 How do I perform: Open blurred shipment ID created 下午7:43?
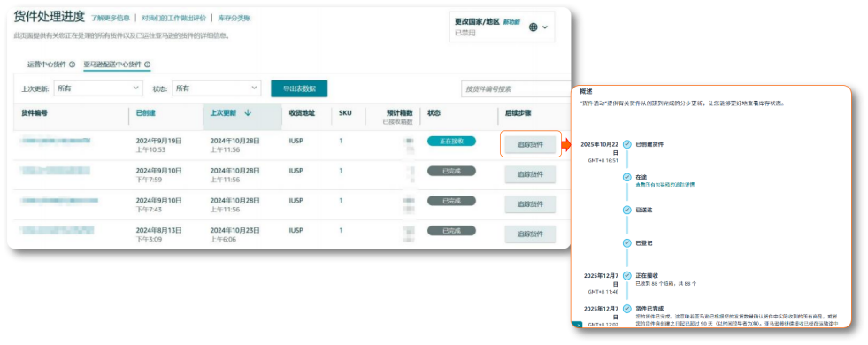click(60, 200)
